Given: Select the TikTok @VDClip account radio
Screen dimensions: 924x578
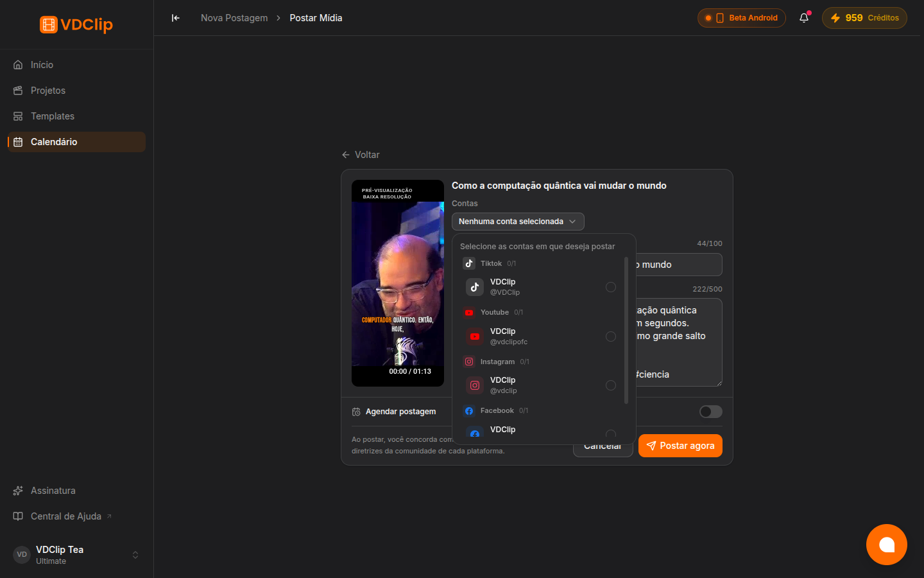Looking at the screenshot, I should coord(611,287).
